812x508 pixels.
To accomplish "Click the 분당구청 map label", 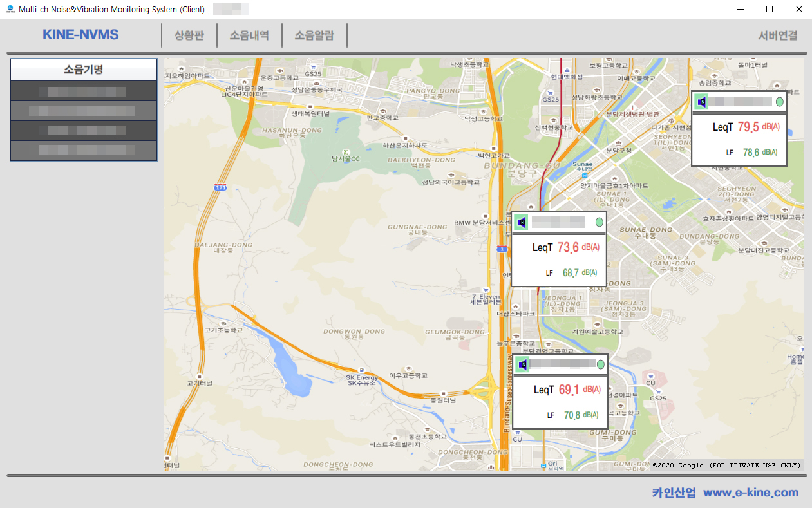I will click(619, 150).
